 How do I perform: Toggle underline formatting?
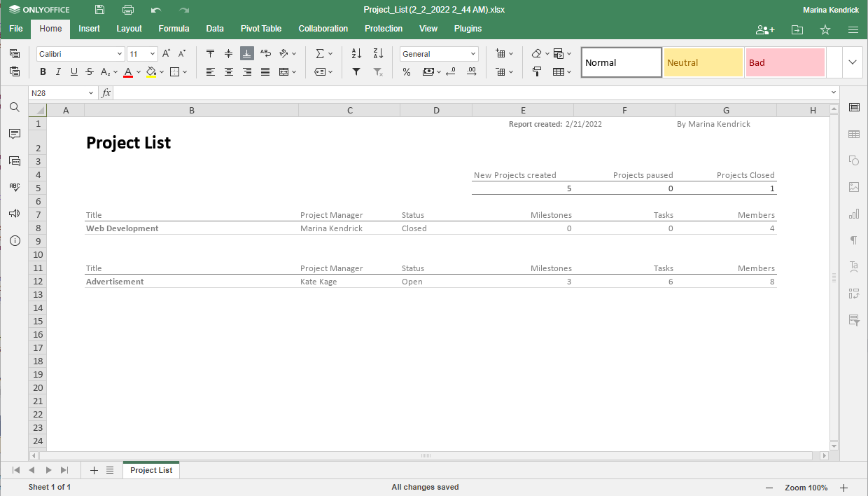73,71
